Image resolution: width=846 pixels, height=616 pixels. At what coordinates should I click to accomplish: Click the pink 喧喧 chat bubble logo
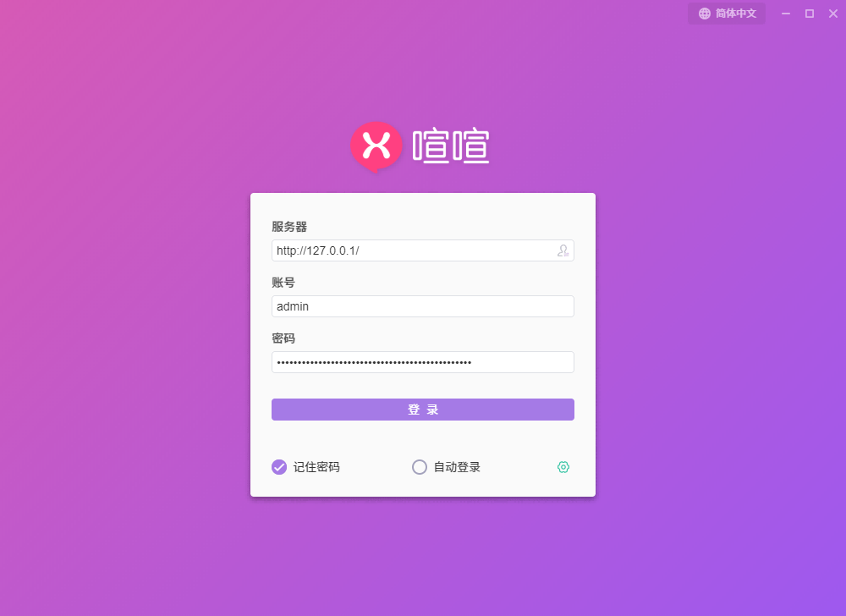[376, 146]
